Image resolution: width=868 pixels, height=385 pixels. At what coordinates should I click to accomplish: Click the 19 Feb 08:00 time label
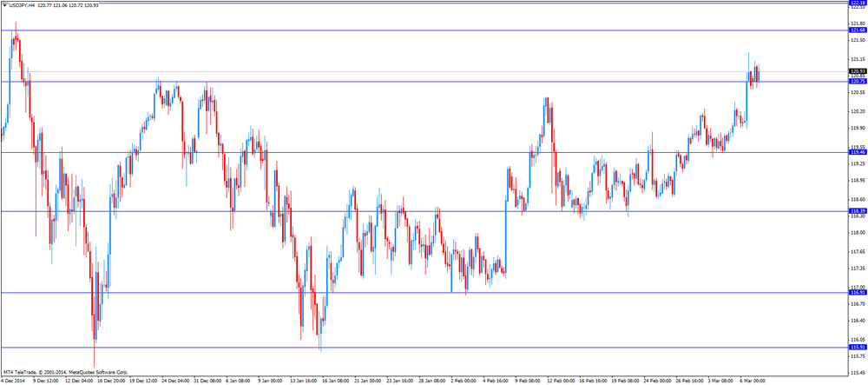(x=625, y=382)
